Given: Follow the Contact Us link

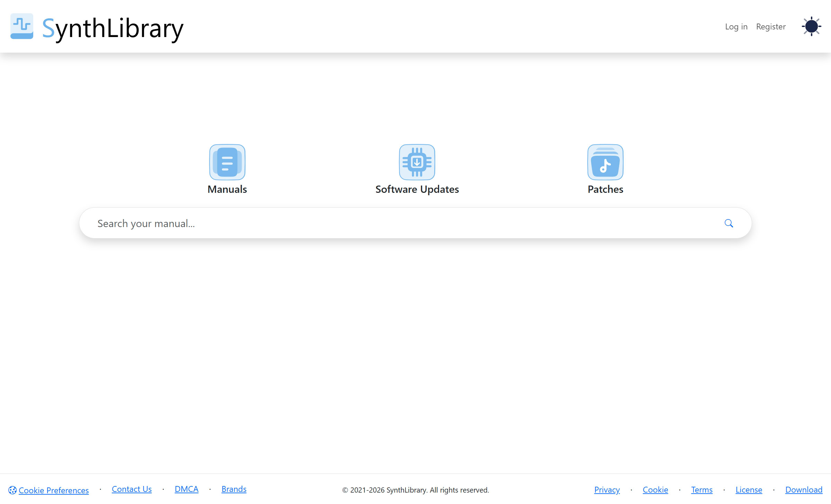Looking at the screenshot, I should click(132, 489).
